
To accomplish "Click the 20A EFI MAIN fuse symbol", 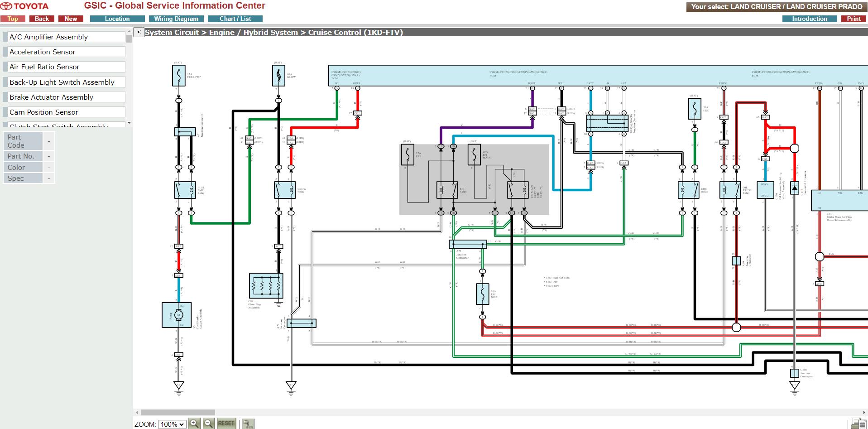I will (x=474, y=154).
